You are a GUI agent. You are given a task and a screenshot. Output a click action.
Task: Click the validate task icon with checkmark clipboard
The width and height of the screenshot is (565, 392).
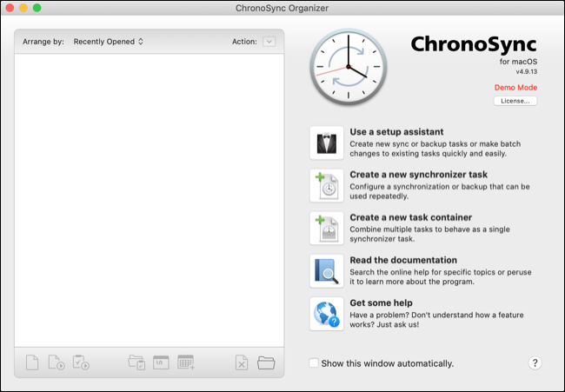pos(81,362)
